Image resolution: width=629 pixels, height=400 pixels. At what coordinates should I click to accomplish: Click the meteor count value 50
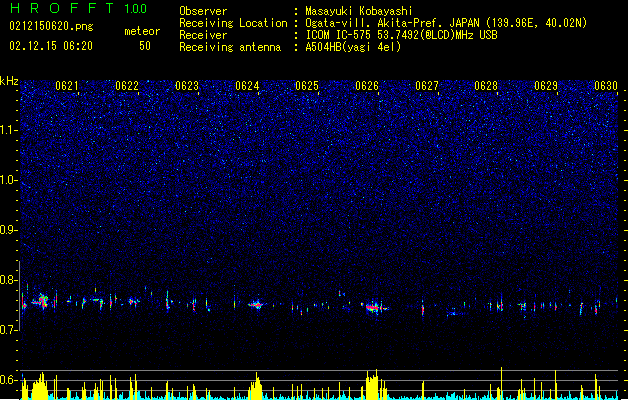(145, 46)
